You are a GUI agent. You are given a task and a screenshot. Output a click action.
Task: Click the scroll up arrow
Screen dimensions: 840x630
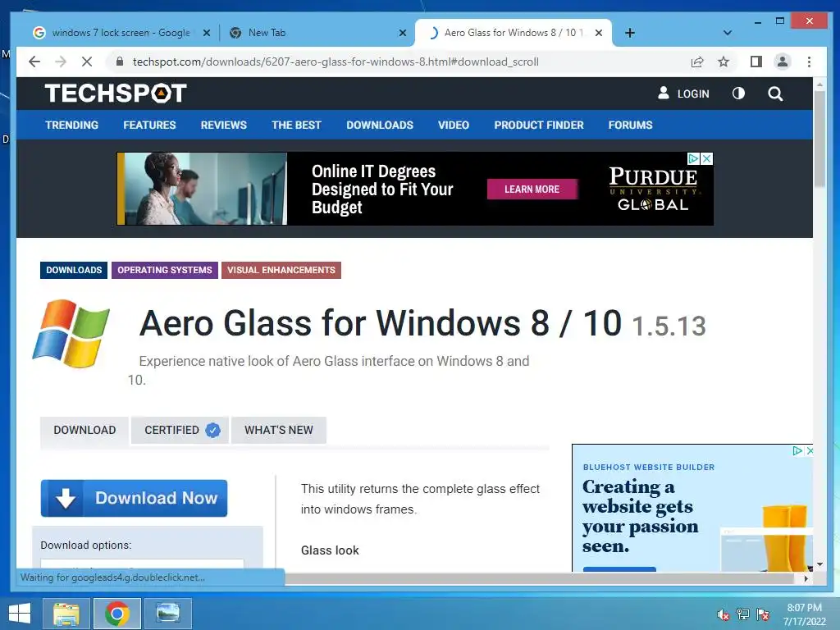pyautogui.click(x=819, y=84)
